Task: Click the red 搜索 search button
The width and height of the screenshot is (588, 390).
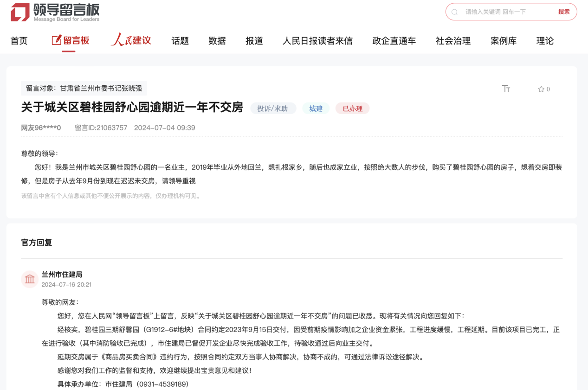Action: 564,12
